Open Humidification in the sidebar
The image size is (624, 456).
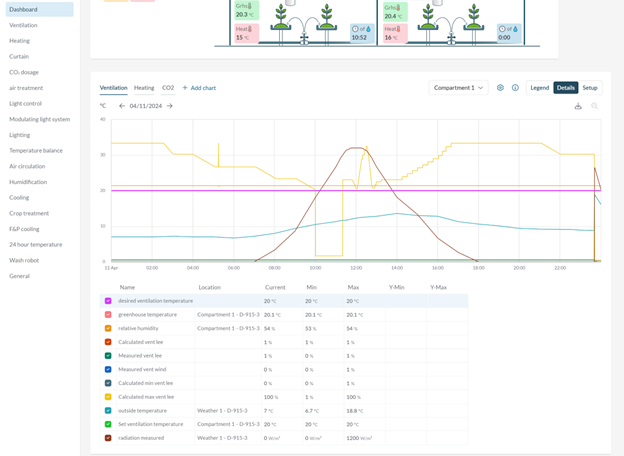[x=28, y=182]
